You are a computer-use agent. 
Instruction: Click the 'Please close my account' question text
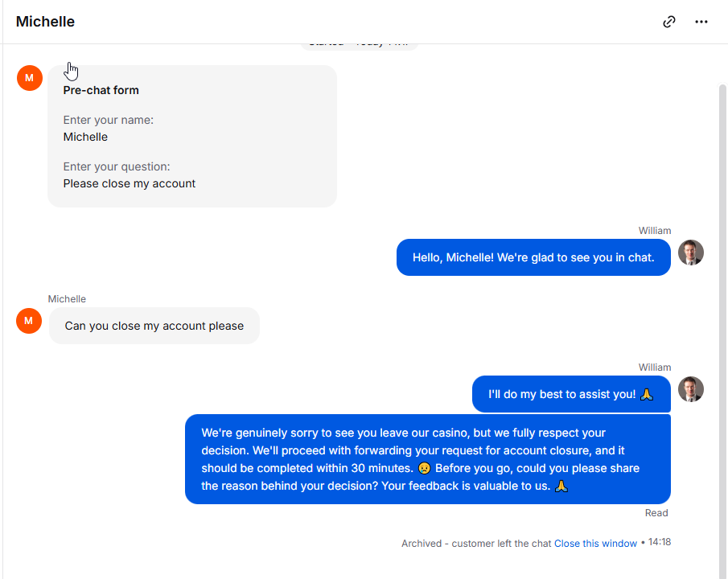tap(129, 184)
